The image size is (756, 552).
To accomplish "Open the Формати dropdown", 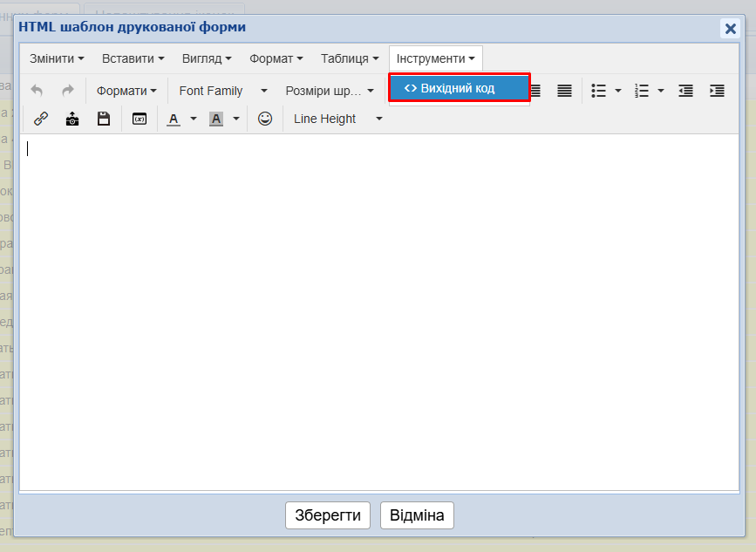I will click(x=126, y=91).
